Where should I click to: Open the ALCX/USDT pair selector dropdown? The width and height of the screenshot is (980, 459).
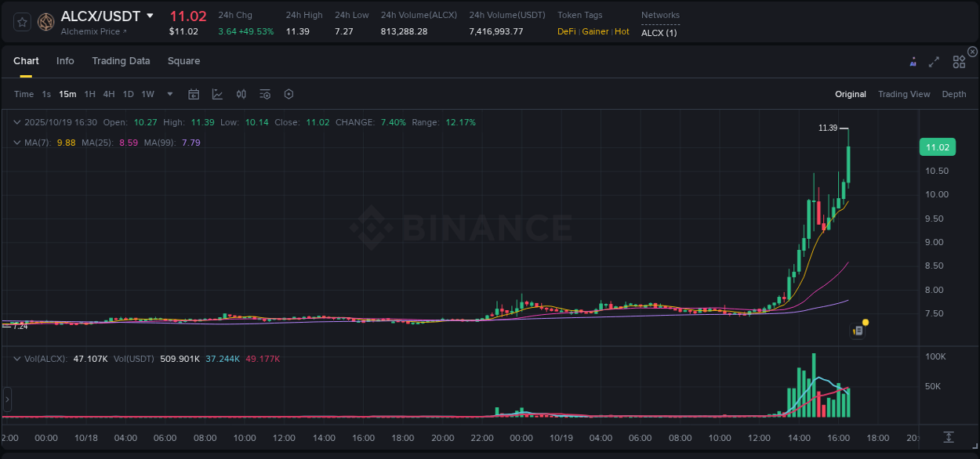click(150, 16)
